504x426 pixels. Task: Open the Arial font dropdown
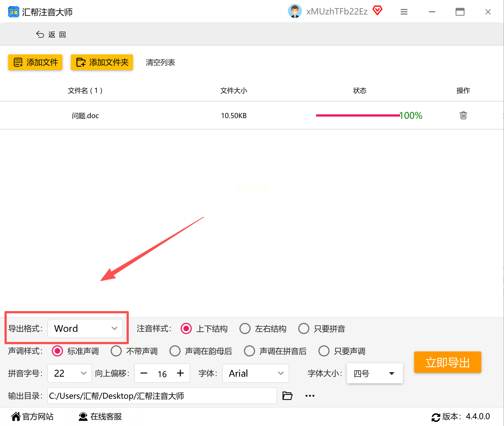point(255,373)
